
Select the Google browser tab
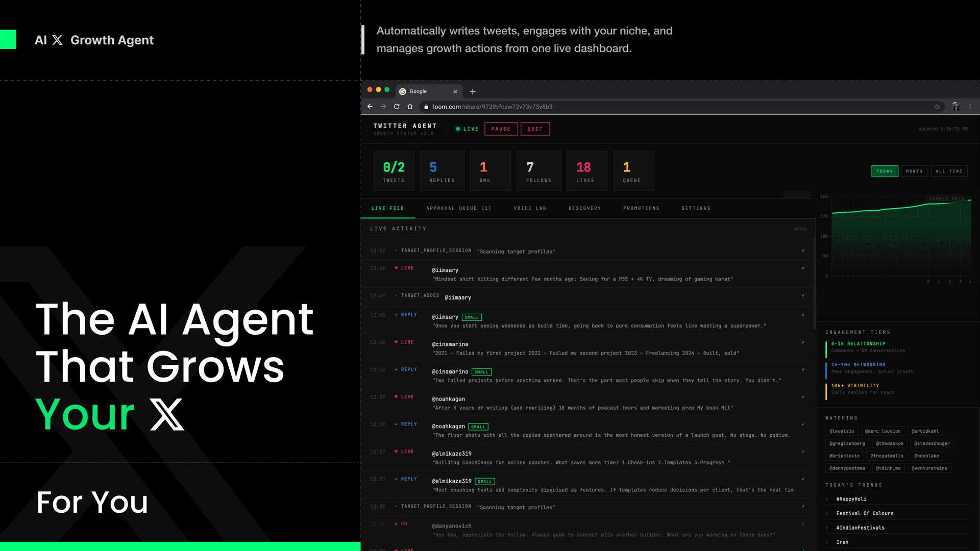(x=429, y=91)
